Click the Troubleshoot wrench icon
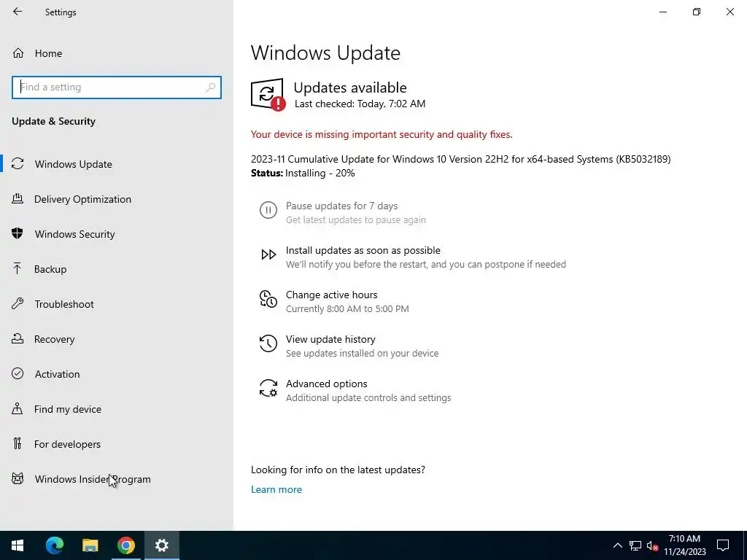Viewport: 747px width, 560px height. (18, 304)
